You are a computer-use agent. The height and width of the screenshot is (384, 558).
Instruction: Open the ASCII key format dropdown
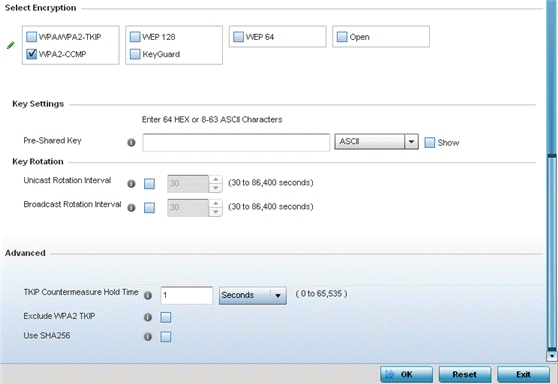point(376,142)
